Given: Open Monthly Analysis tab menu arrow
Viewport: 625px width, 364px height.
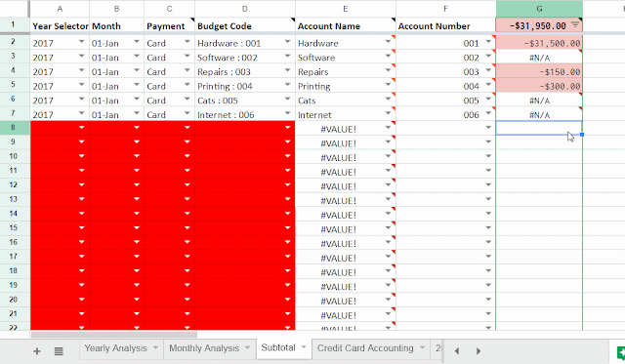Looking at the screenshot, I should (247, 347).
